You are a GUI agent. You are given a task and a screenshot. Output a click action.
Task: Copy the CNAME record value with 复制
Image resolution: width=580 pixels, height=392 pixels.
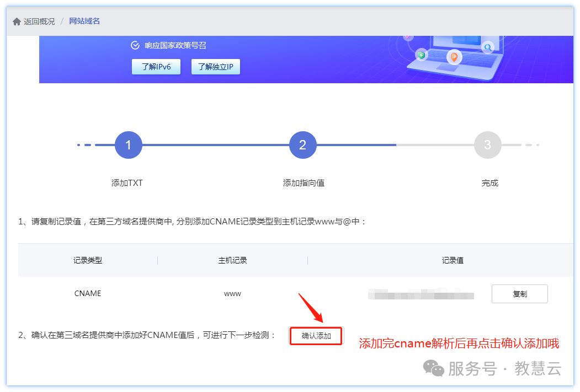(519, 294)
